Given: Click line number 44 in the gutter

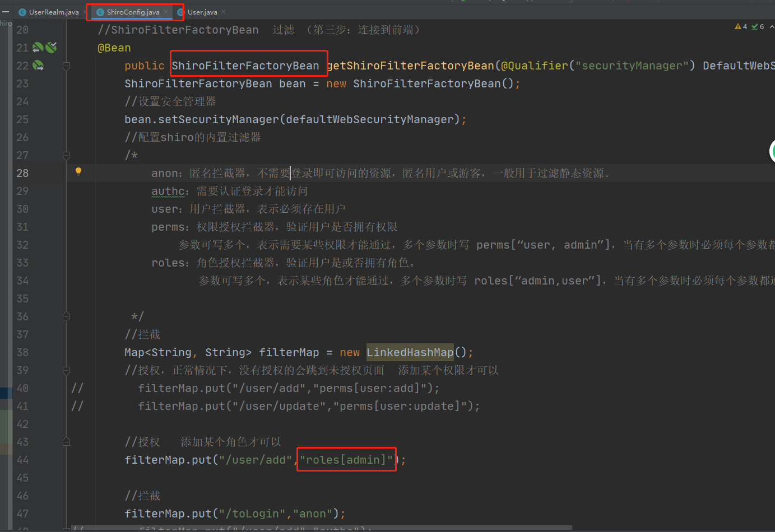Looking at the screenshot, I should pos(22,460).
